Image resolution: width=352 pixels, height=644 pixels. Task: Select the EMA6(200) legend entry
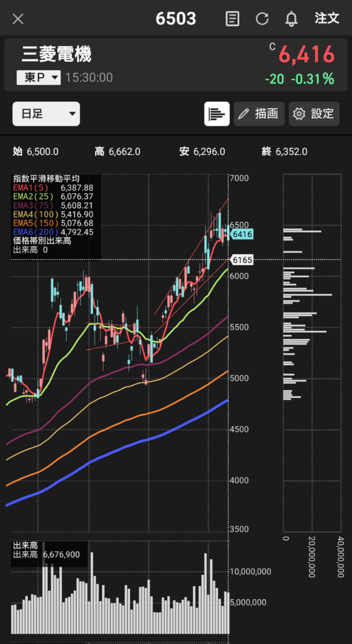click(x=53, y=232)
